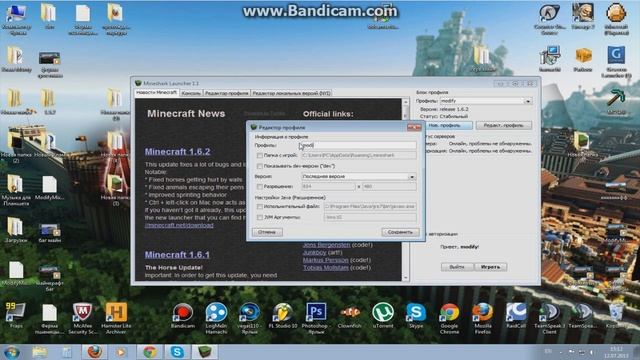Open Windows Start menu

pyautogui.click(x=11, y=352)
